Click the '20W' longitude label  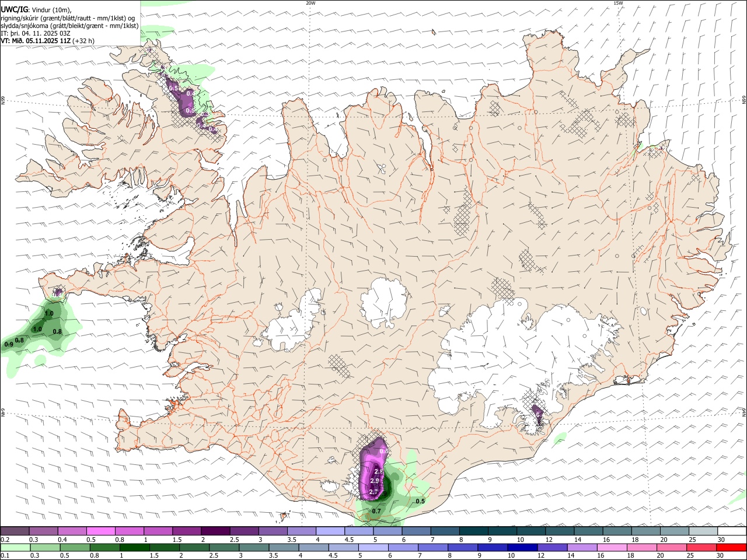point(310,3)
